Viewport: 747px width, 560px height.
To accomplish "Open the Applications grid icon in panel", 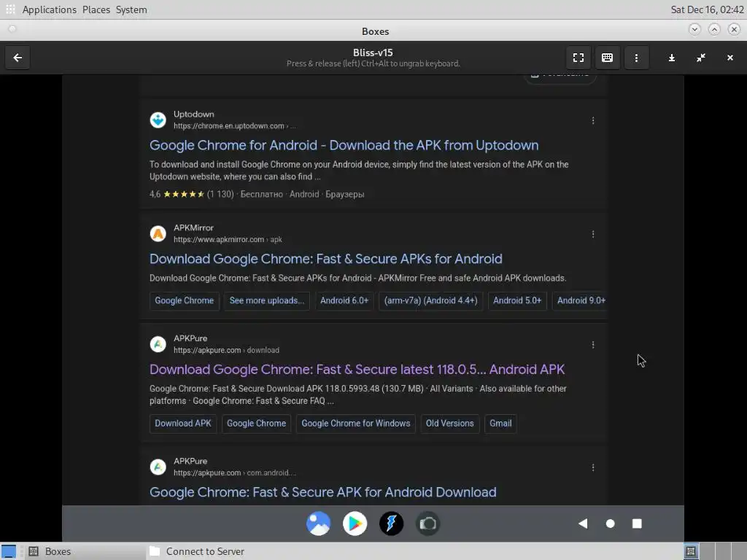I will click(10, 9).
